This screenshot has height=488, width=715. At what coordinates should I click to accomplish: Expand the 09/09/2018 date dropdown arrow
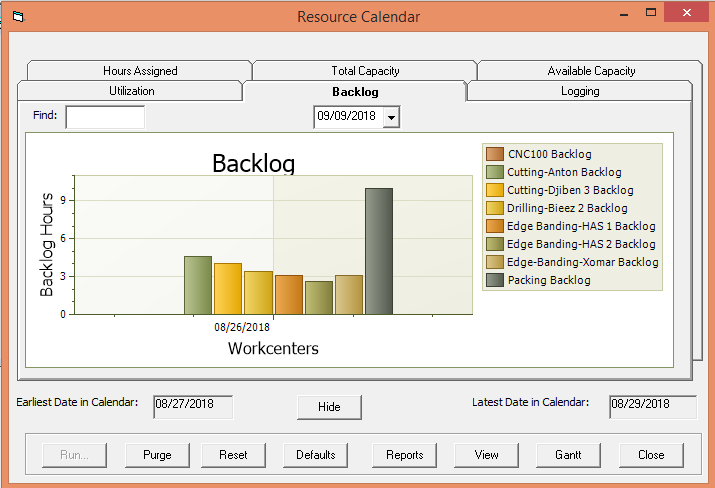tap(391, 117)
